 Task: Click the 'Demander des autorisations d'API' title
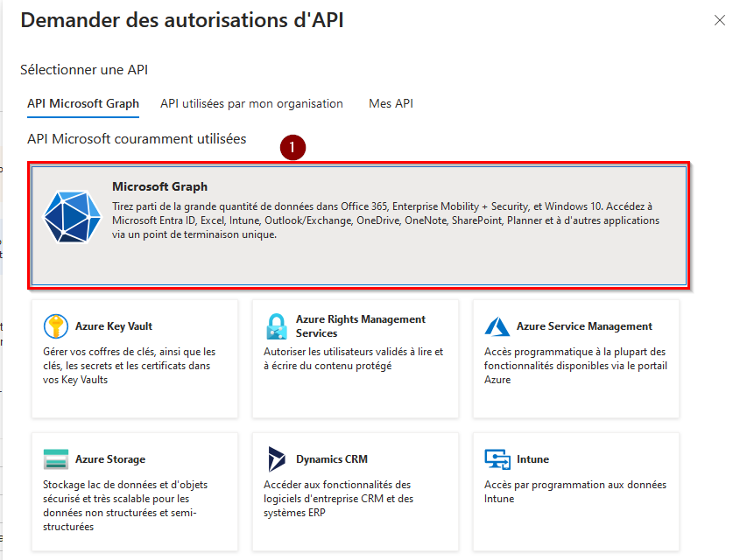tap(182, 20)
